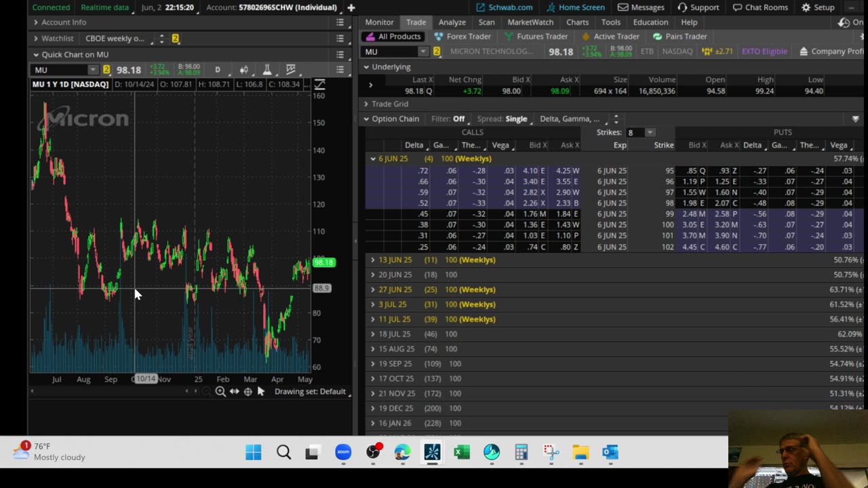Viewport: 868px width, 488px height.
Task: Open Calculator from taskbar
Action: [521, 452]
